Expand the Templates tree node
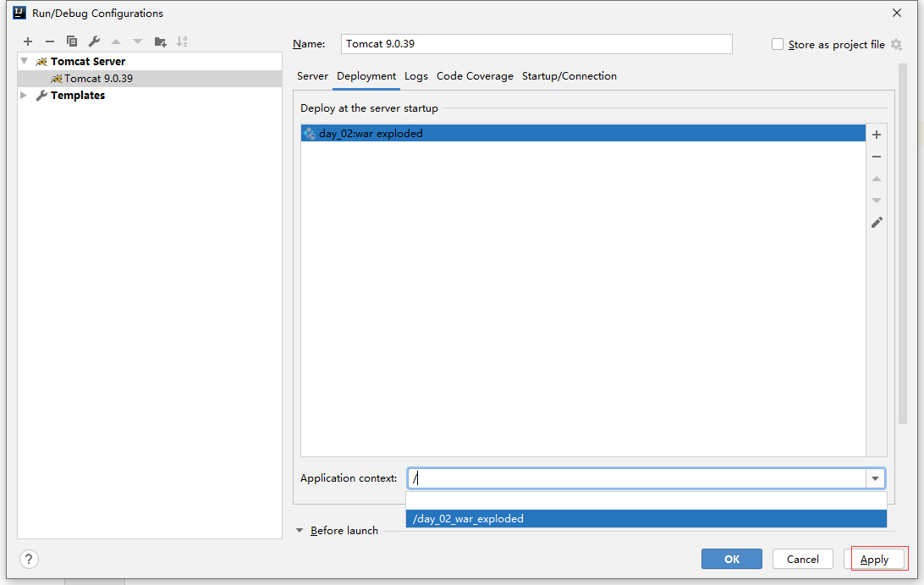 pos(24,95)
